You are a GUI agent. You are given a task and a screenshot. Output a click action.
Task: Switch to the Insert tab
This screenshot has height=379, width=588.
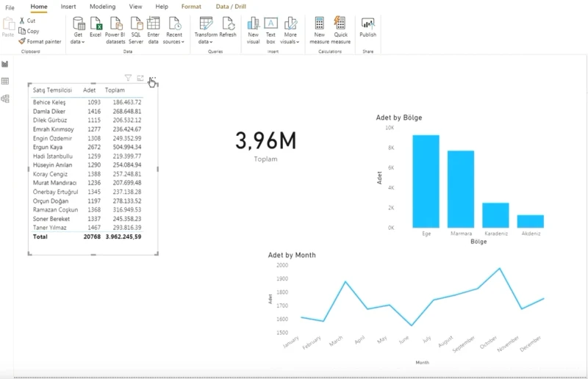pos(68,7)
